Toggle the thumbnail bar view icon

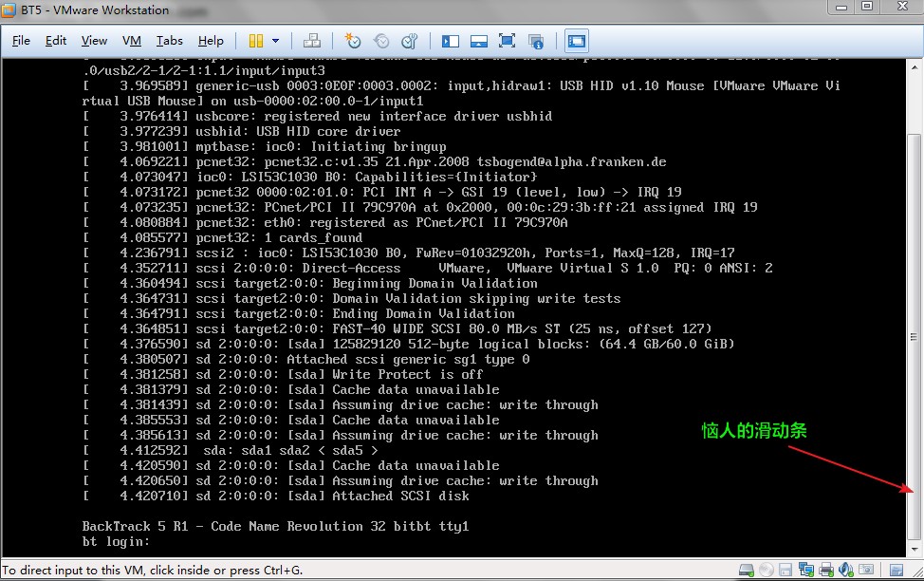pos(478,41)
